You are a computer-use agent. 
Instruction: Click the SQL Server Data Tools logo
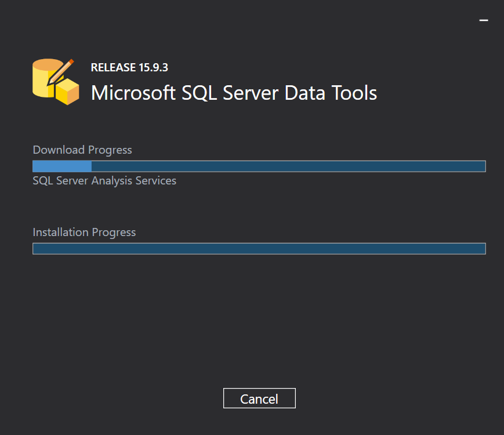click(x=56, y=82)
